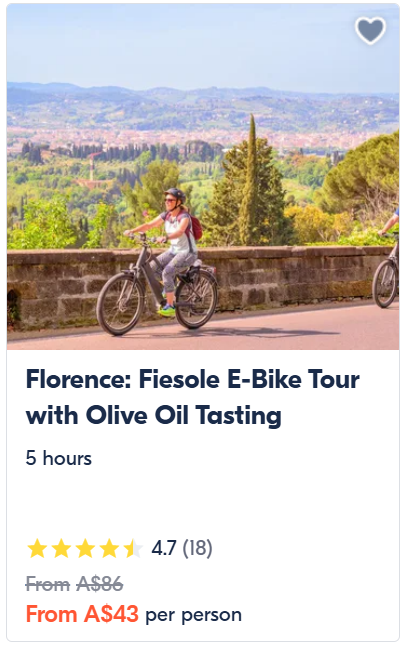Click the 4.7 rating score

pos(164,548)
